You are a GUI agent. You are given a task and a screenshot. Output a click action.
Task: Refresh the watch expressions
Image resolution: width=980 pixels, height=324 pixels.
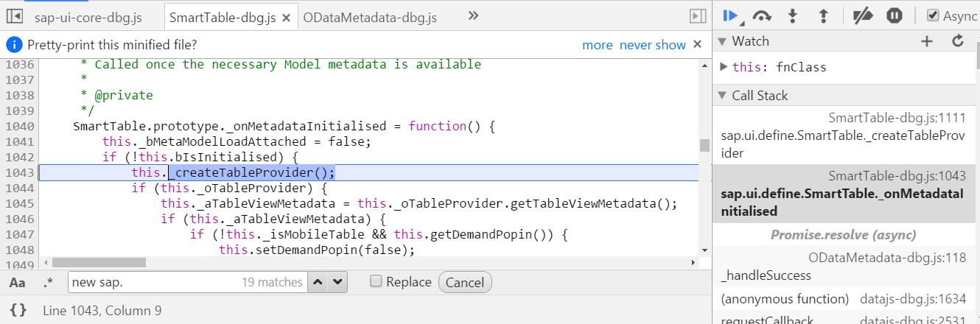click(x=958, y=41)
